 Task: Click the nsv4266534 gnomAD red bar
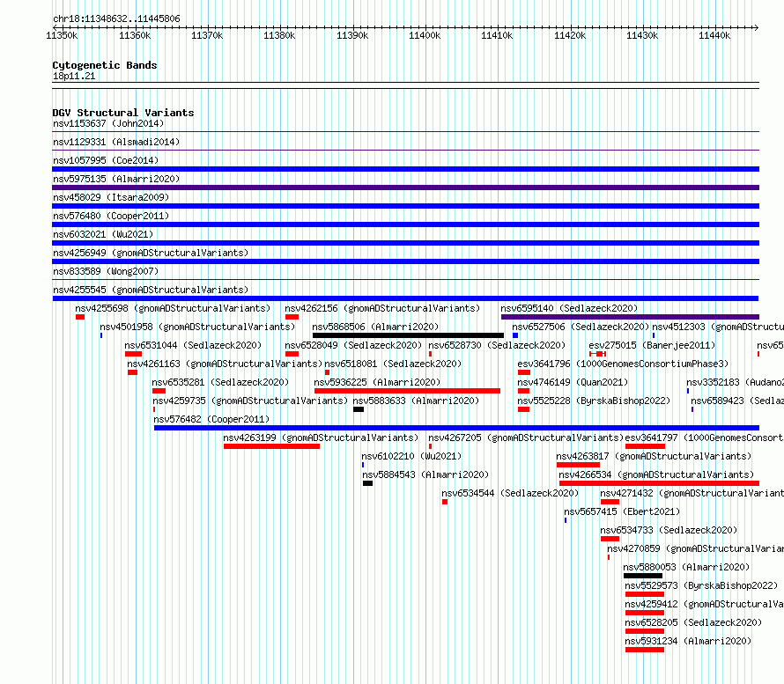point(659,483)
